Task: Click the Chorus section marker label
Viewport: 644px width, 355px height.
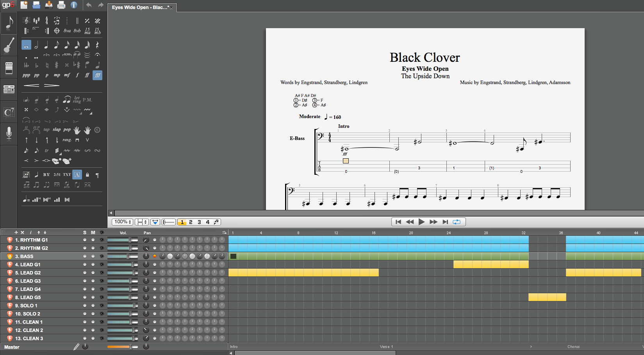Action: (x=573, y=347)
